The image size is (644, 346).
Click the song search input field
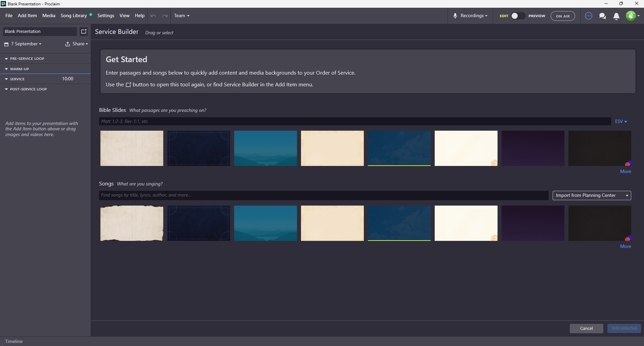pos(324,195)
